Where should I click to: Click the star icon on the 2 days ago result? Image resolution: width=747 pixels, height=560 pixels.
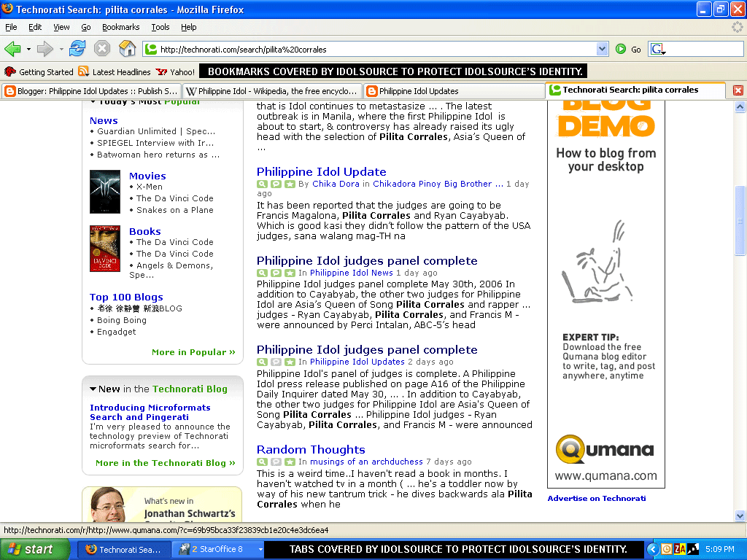(x=290, y=362)
